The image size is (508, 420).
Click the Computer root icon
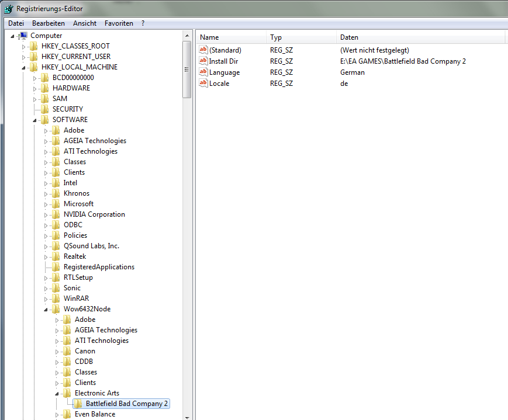[23, 36]
